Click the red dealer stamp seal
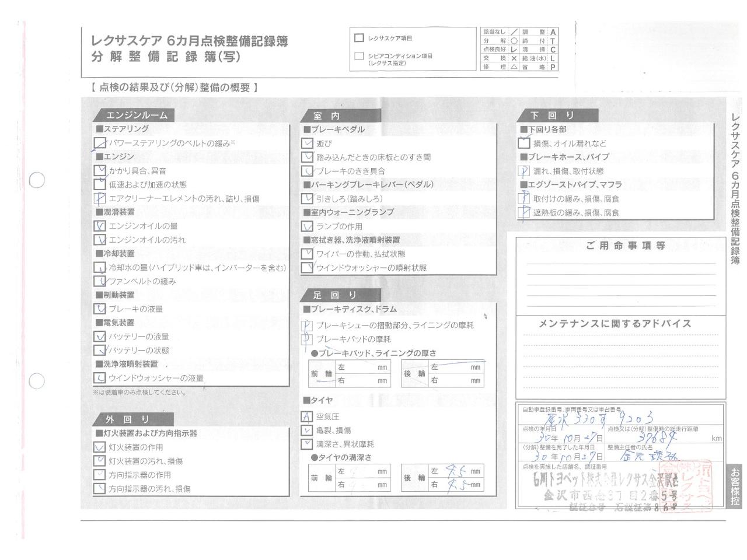This screenshot has width=747, height=560. [685, 485]
